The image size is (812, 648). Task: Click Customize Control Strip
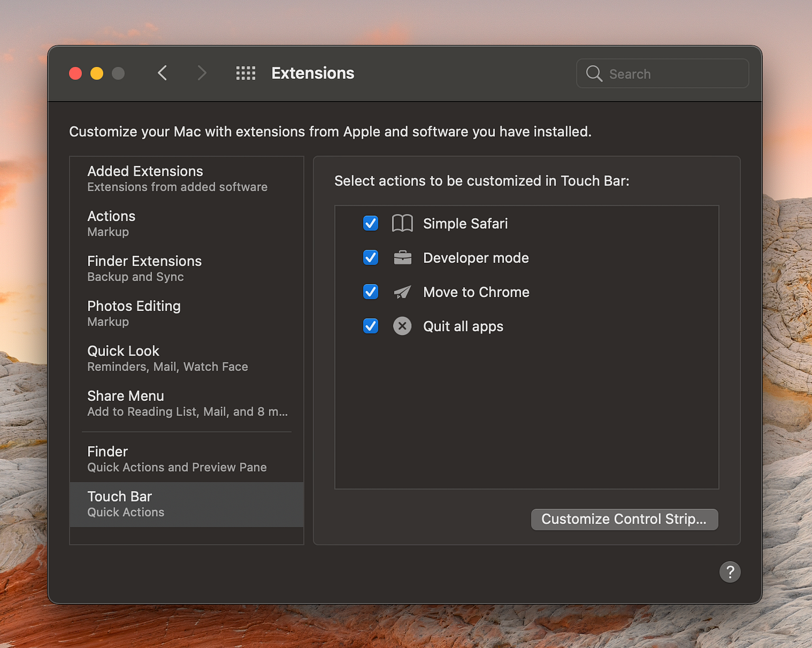[624, 519]
